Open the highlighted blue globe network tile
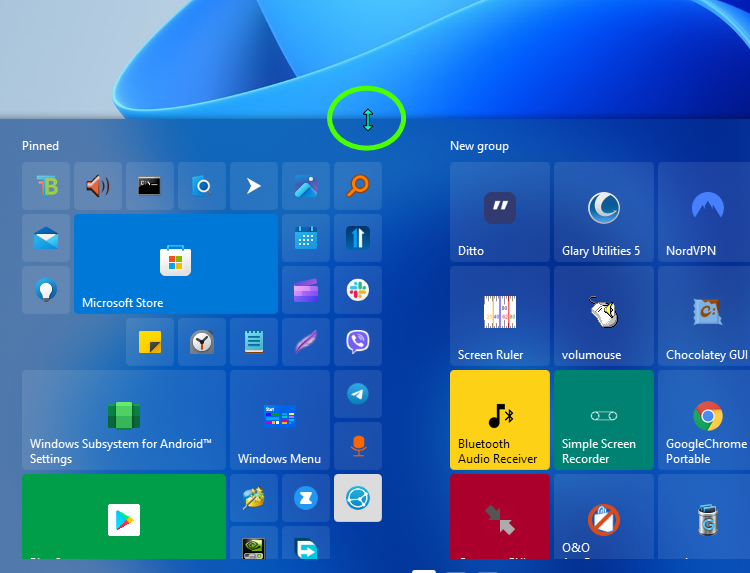750x573 pixels. (358, 498)
